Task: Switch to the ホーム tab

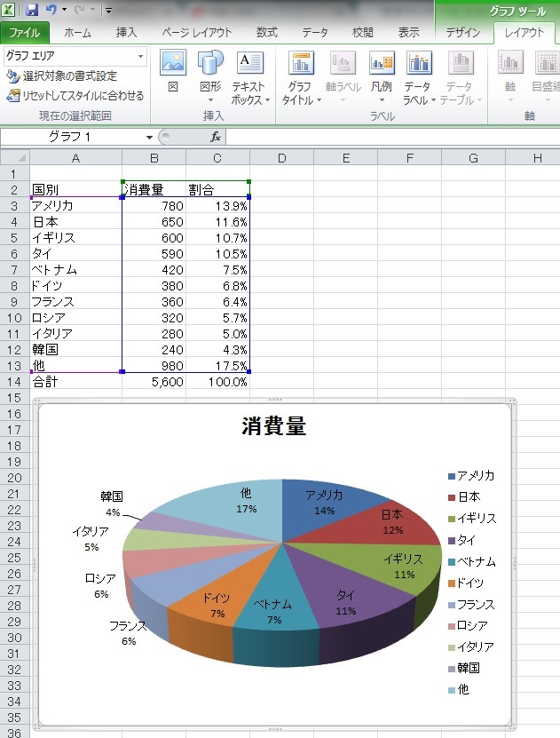Action: click(77, 33)
